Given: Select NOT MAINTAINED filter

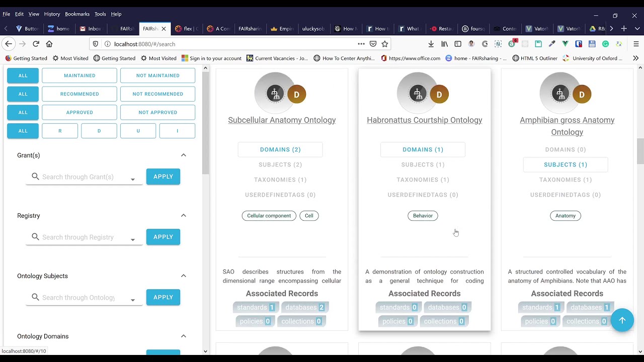Looking at the screenshot, I should click(158, 75).
